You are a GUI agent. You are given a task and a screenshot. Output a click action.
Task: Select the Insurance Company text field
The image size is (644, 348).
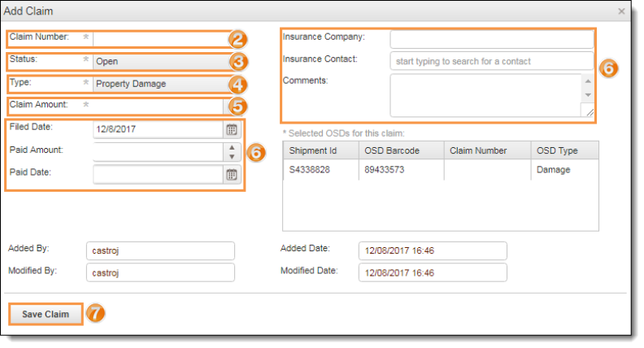(x=491, y=39)
